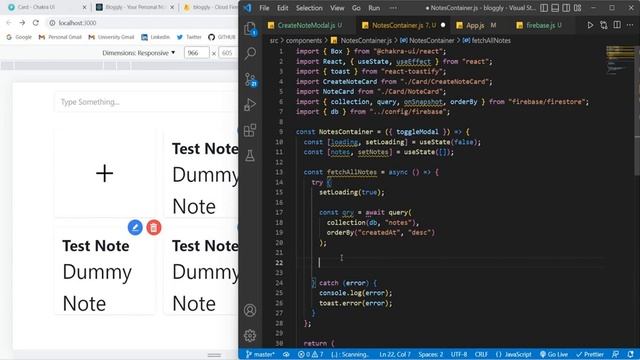Open the Google bookmark
Viewport: 640px width, 360px height.
point(19,37)
